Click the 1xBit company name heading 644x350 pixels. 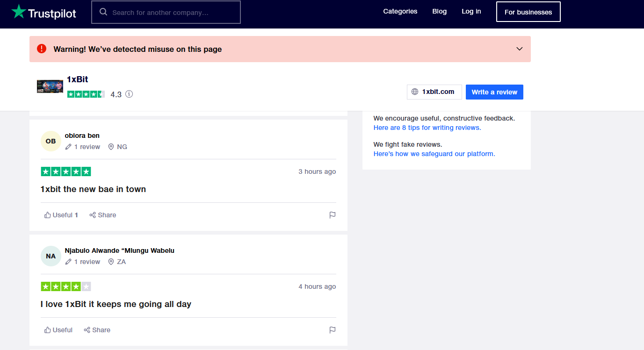(x=78, y=79)
